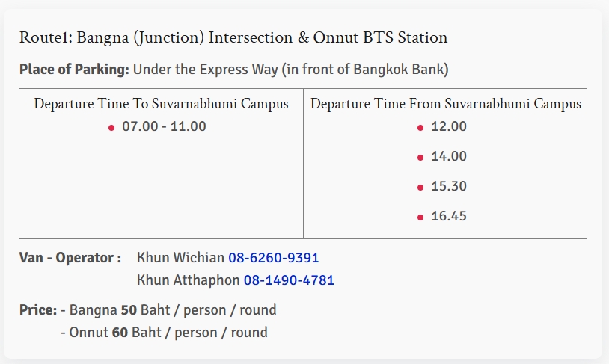Screen dimensions: 609x364
Task: Click the 07.00 - 11.00 departure time
Action: pyautogui.click(x=164, y=126)
